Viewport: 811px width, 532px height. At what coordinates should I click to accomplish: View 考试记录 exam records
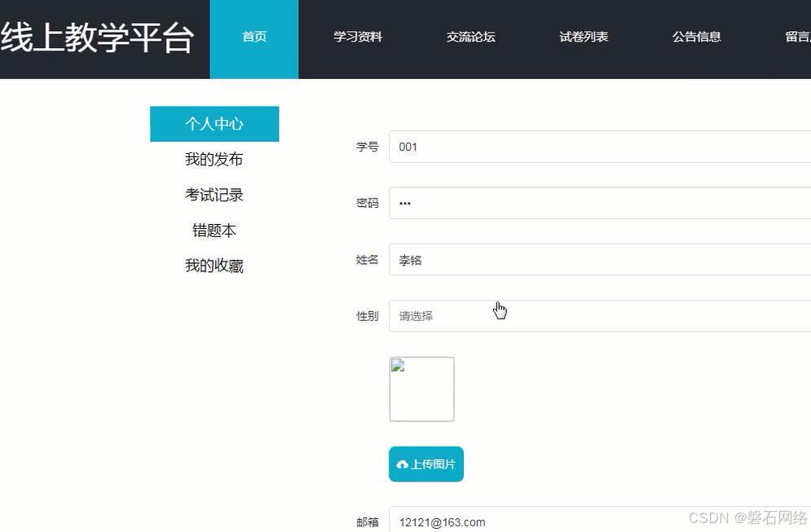coord(214,195)
